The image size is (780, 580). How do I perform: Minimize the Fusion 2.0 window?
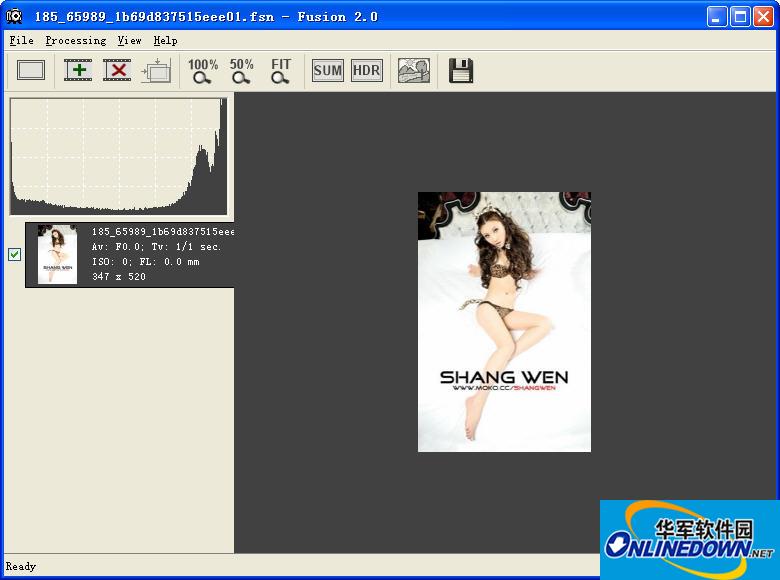716,16
